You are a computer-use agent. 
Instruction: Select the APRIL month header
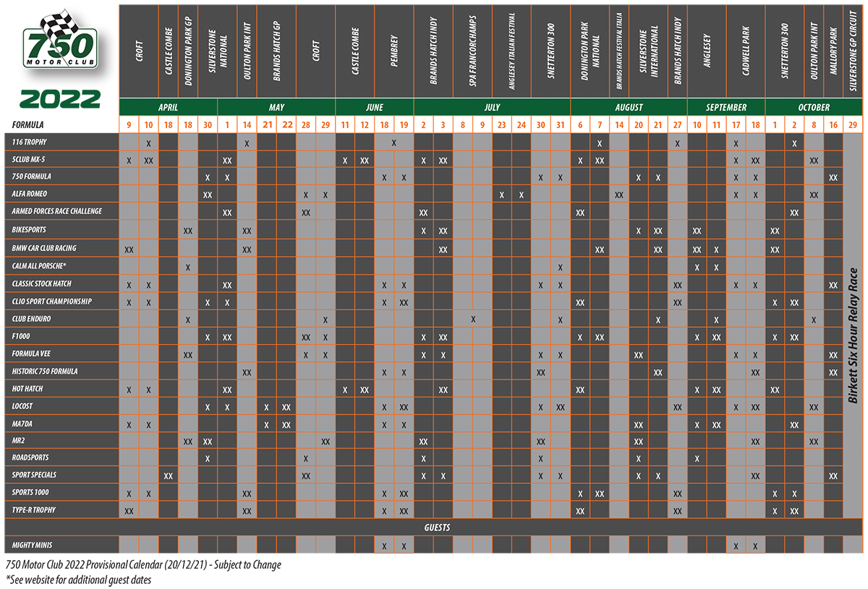point(168,107)
